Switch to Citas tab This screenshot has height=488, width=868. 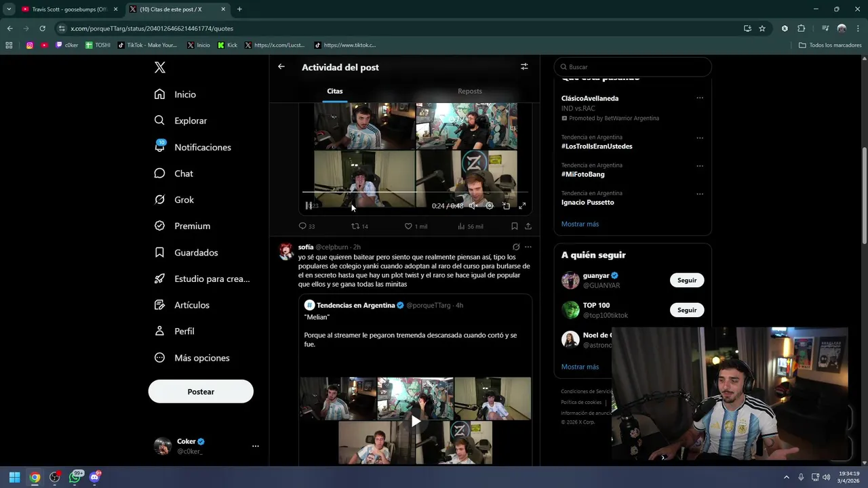[335, 91]
